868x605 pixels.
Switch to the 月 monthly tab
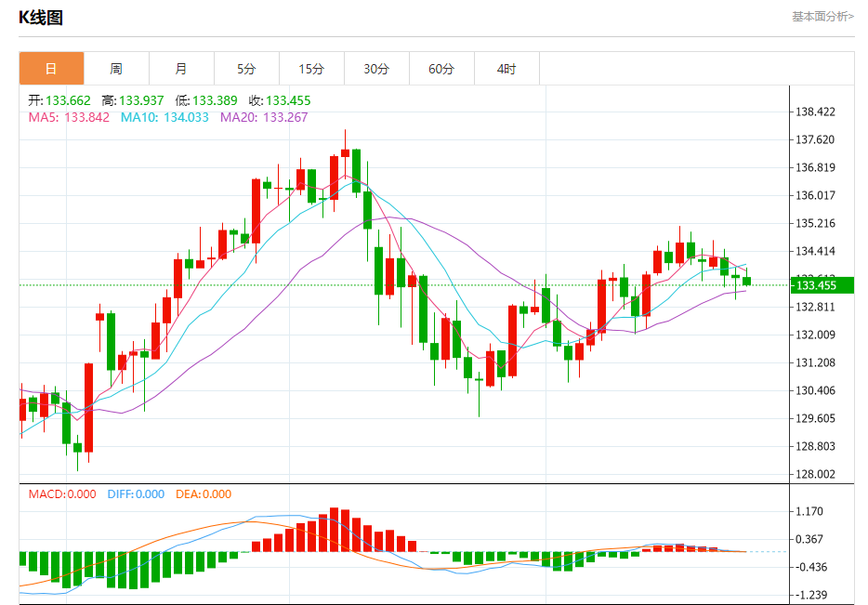[x=181, y=69]
